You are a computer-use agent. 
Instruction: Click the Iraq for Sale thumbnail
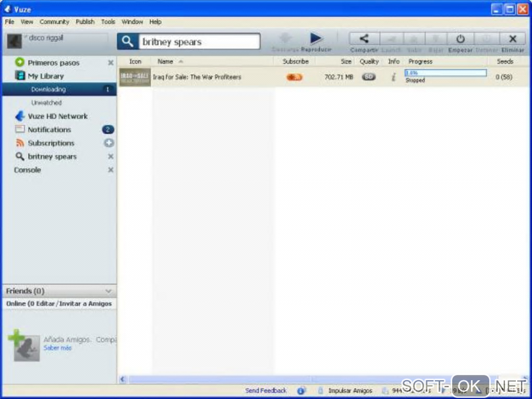pyautogui.click(x=135, y=77)
